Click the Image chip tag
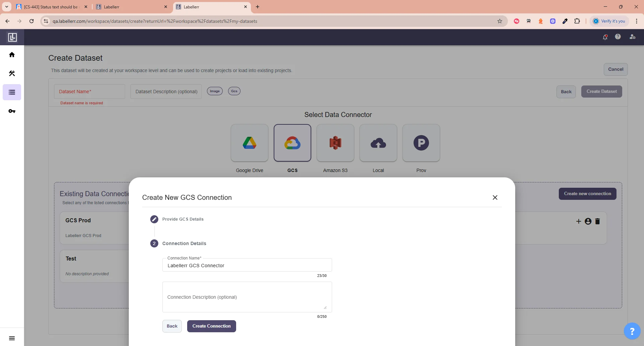644x346 pixels. (215, 91)
